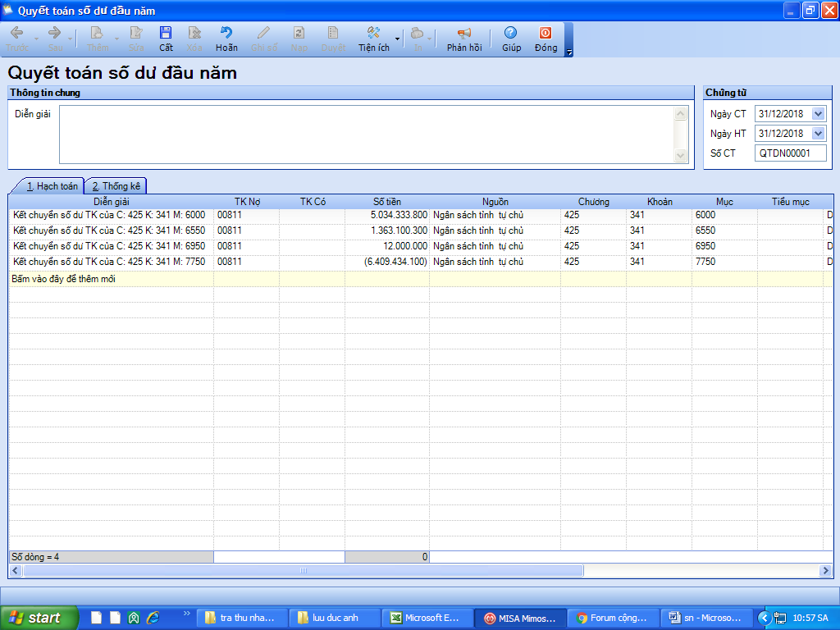Screen dimensions: 840x630
Task: Switch to the Thống kê tab
Action: (116, 186)
